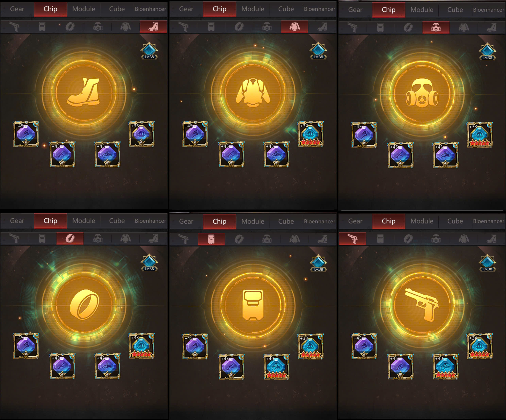Click Lv.38 diamond badge in the jacket emblem panel

click(x=318, y=51)
